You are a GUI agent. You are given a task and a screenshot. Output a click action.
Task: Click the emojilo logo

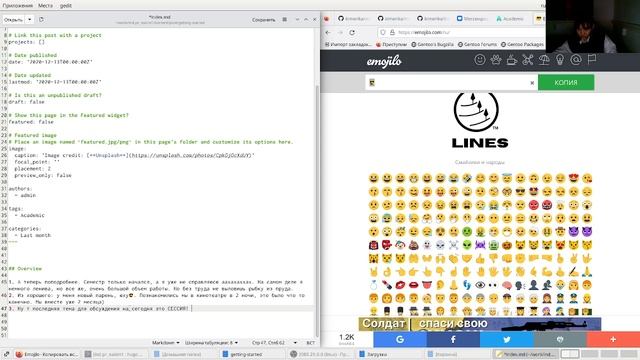click(384, 61)
